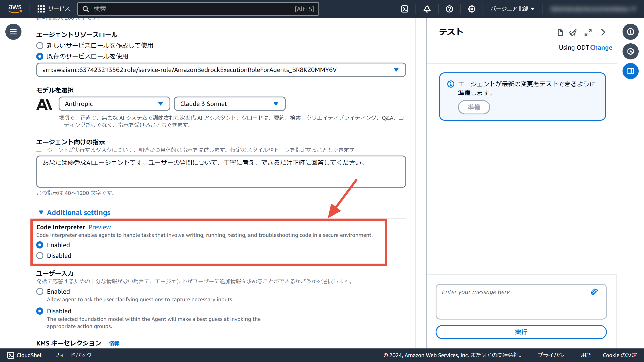
Task: Open the バージニア北部 region menu
Action: click(x=512, y=9)
